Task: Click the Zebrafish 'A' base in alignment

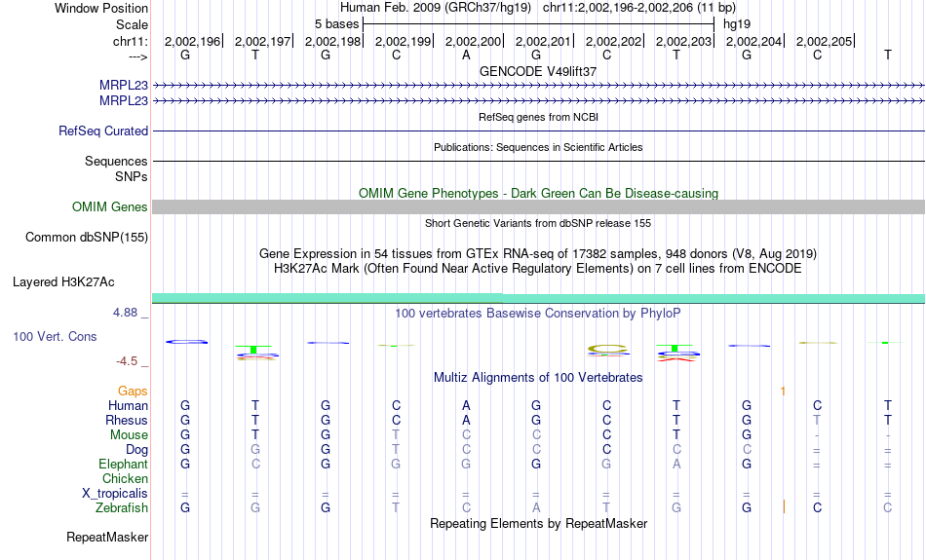Action: pyautogui.click(x=536, y=508)
